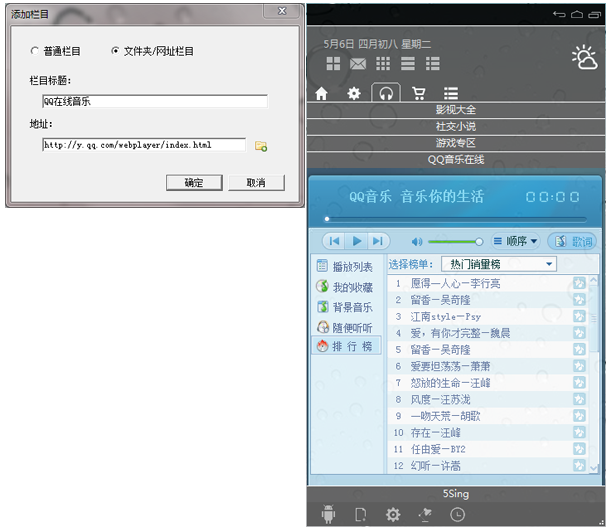
Task: Adjust the green volume slider
Action: click(x=456, y=242)
